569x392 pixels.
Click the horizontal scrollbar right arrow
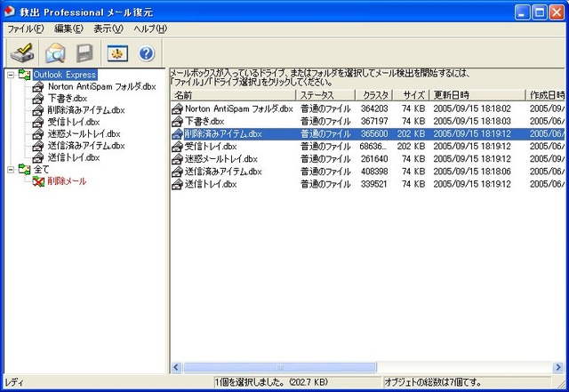557,367
